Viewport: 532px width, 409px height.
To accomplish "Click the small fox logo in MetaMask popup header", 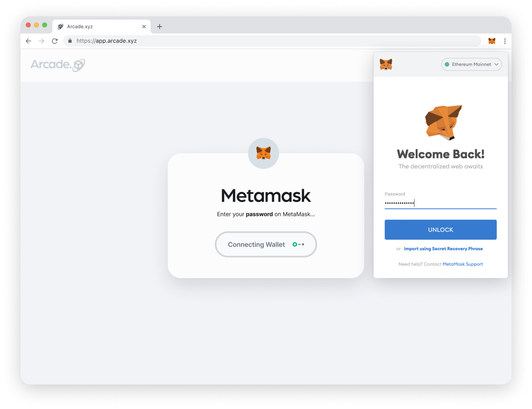I will pos(386,64).
